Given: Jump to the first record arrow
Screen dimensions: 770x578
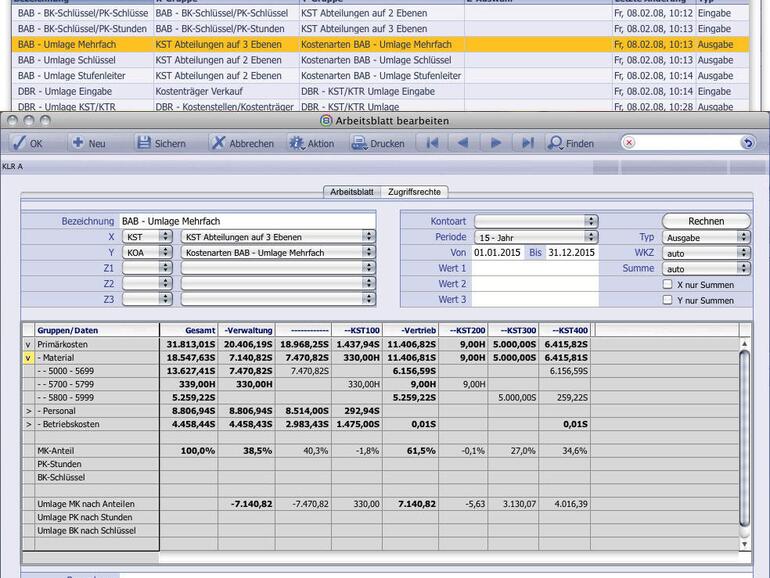Looking at the screenshot, I should click(432, 143).
